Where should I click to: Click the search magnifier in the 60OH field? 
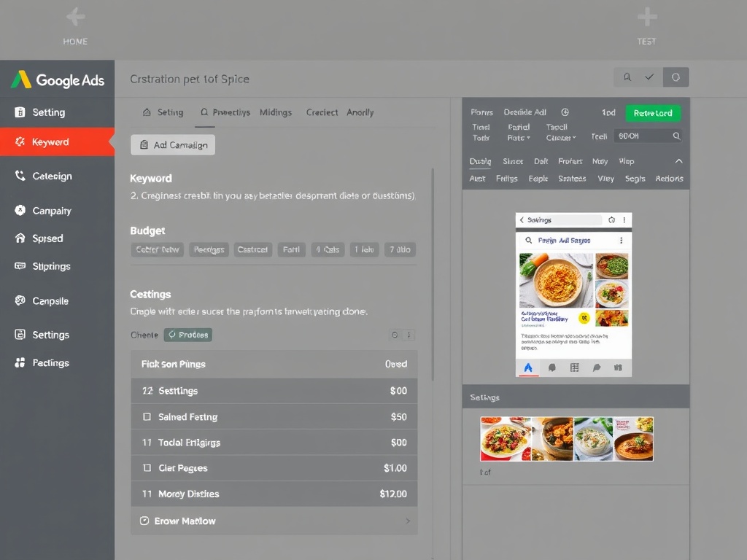pyautogui.click(x=678, y=136)
